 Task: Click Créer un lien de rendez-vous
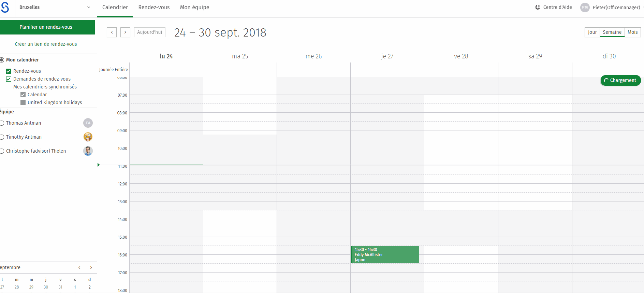[x=46, y=44]
